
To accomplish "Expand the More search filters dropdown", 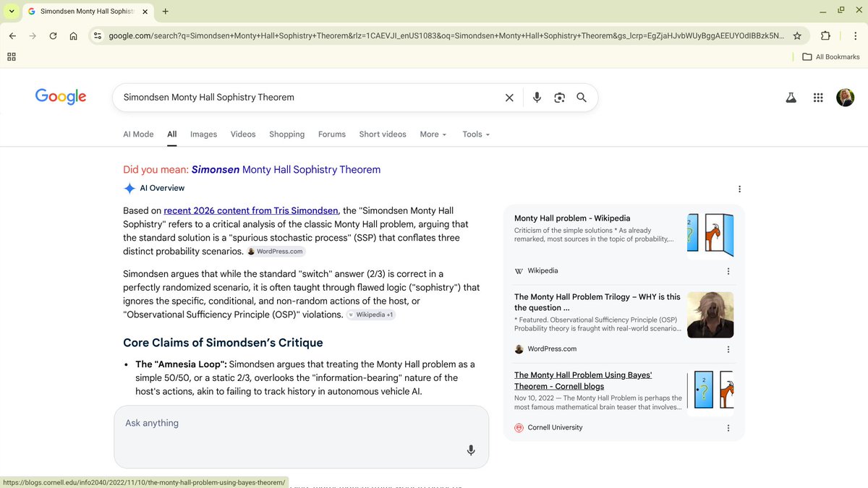I will pos(433,134).
